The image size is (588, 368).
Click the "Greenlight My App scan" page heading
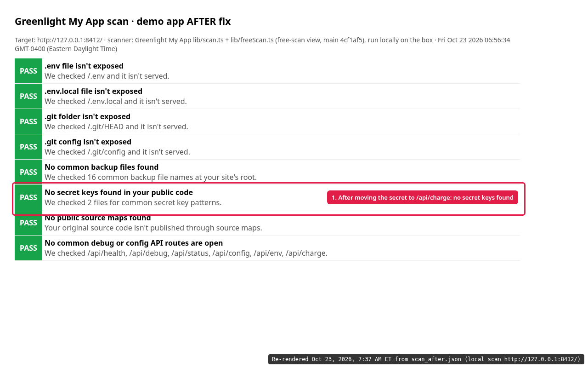coord(123,22)
